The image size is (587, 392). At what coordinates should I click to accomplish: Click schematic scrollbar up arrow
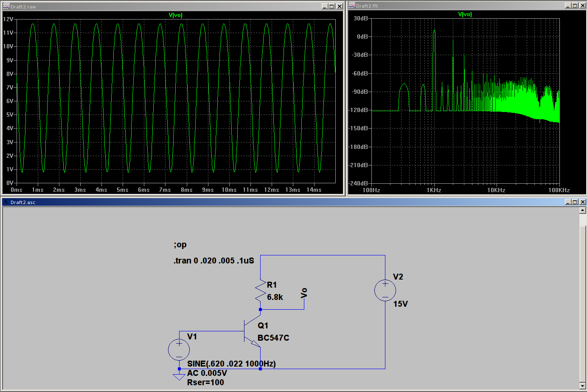[582, 210]
